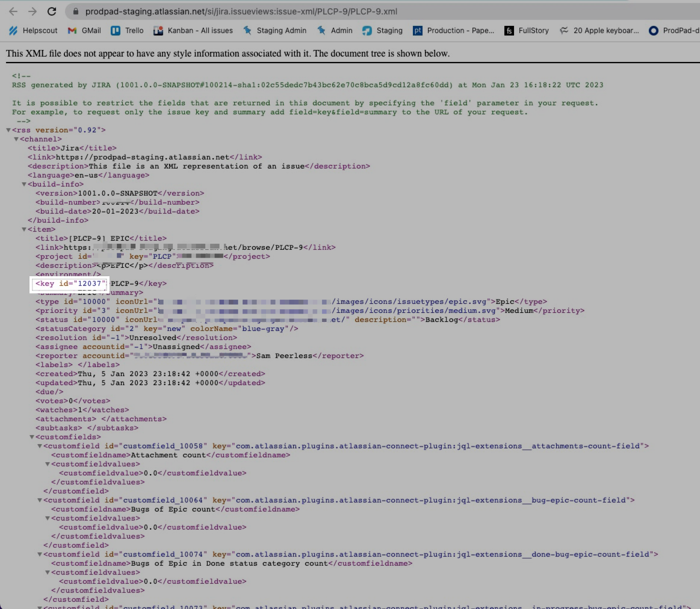Collapse customfieldvalues under Attachment count
The width and height of the screenshot is (700, 609).
coord(48,464)
